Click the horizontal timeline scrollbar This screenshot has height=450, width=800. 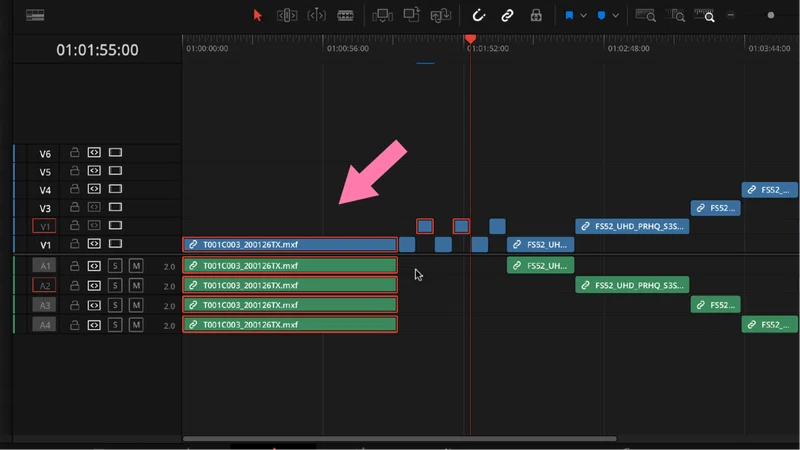pyautogui.click(x=399, y=439)
